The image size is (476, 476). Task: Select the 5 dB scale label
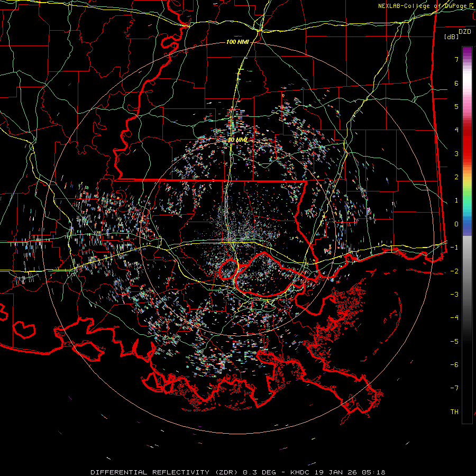[456, 106]
